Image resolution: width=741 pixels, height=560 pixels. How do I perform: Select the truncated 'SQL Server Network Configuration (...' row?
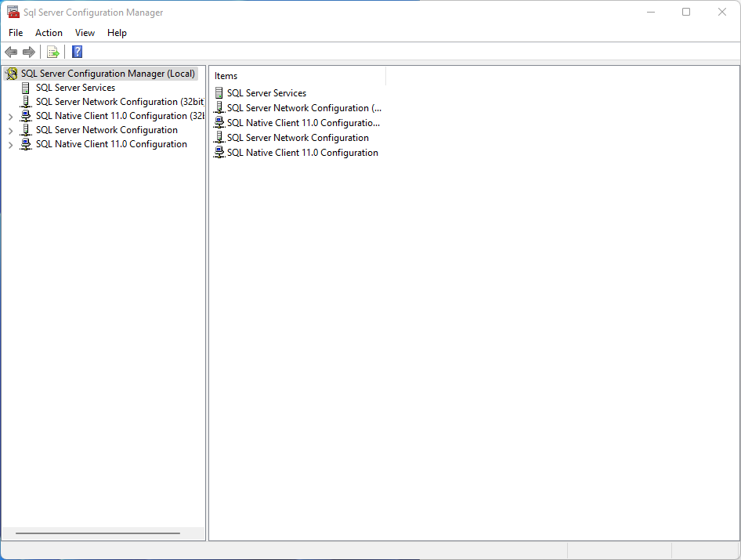[304, 108]
